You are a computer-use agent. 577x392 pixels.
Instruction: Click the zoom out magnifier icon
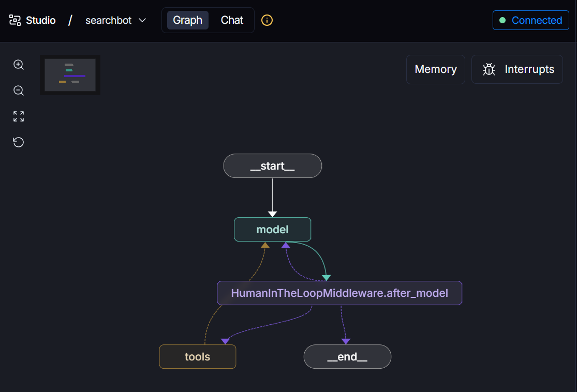point(19,91)
